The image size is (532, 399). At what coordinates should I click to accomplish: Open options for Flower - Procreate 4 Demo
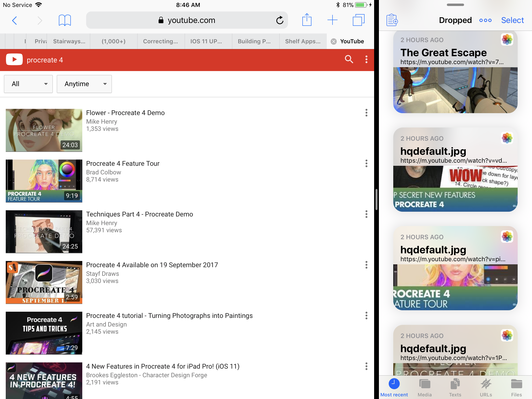[x=366, y=113]
